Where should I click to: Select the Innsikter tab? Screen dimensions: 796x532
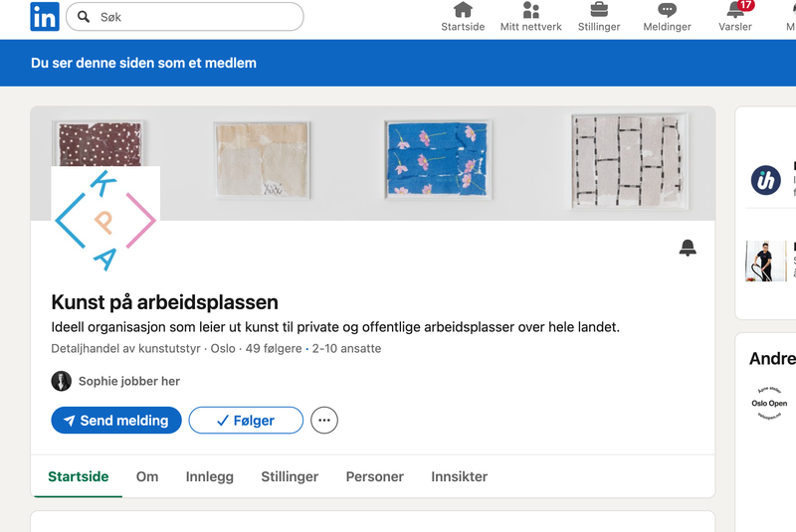pyautogui.click(x=460, y=476)
